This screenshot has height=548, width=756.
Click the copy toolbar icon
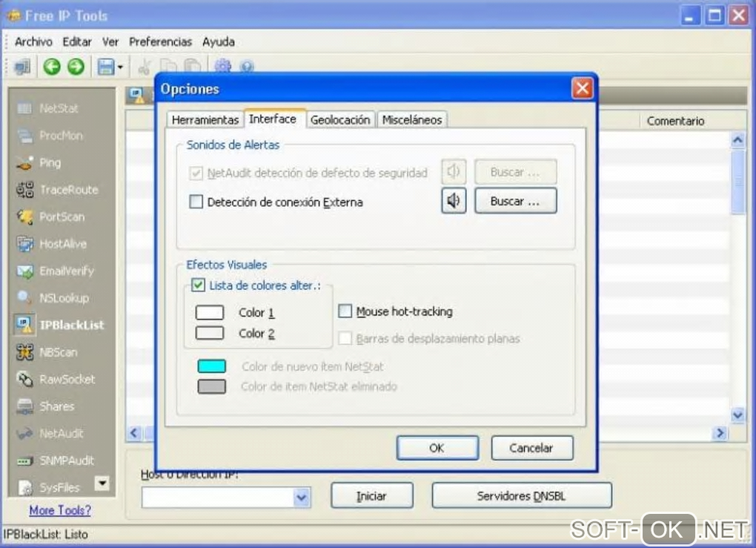pyautogui.click(x=169, y=67)
